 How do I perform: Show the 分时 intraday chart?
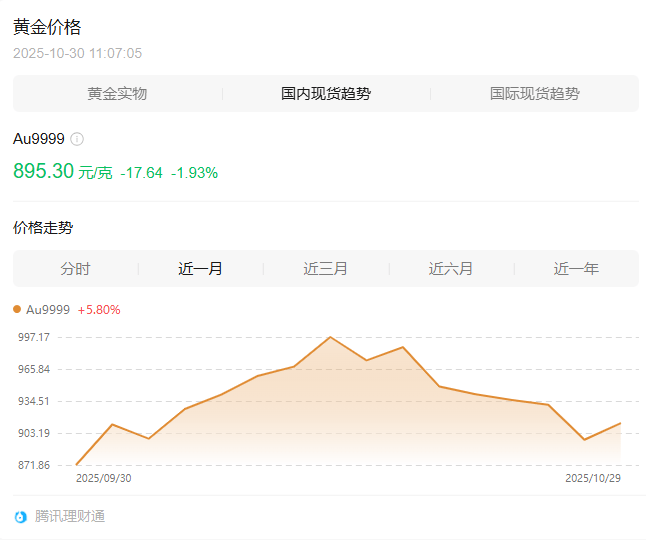75,269
